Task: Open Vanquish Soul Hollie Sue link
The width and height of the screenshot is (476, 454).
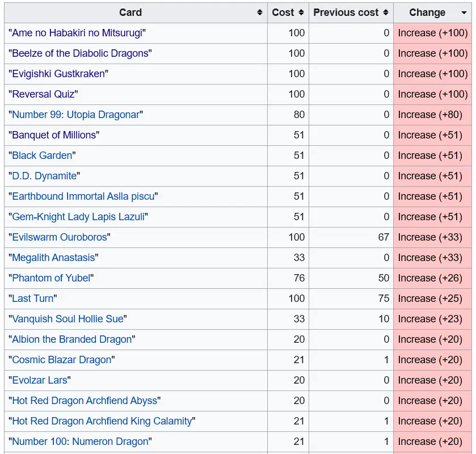Action: 68,319
